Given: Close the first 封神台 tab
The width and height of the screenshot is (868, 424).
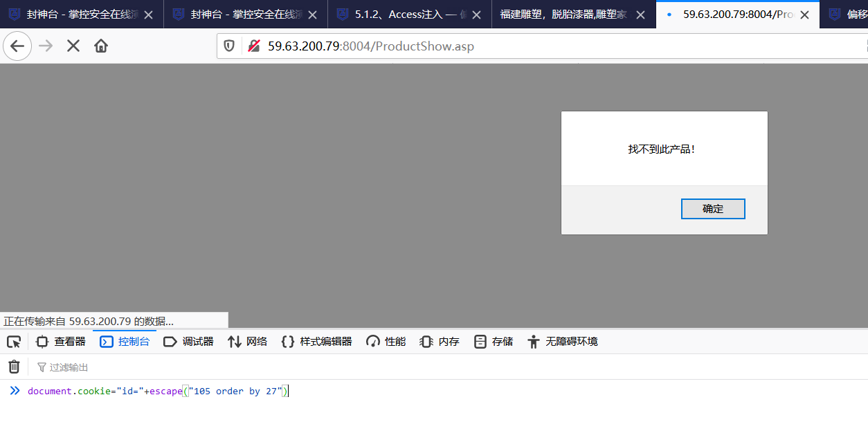Looking at the screenshot, I should pyautogui.click(x=148, y=15).
